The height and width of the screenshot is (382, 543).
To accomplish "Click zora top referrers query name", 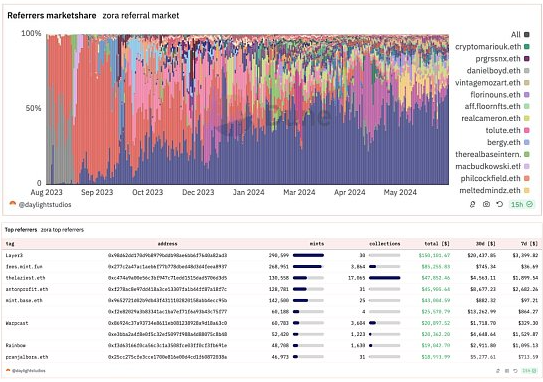I will (62, 230).
